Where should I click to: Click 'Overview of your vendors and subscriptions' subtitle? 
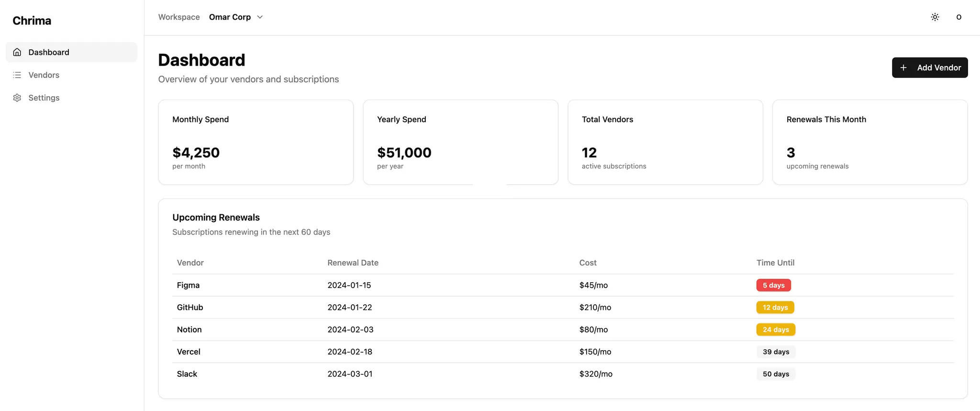[x=248, y=79]
